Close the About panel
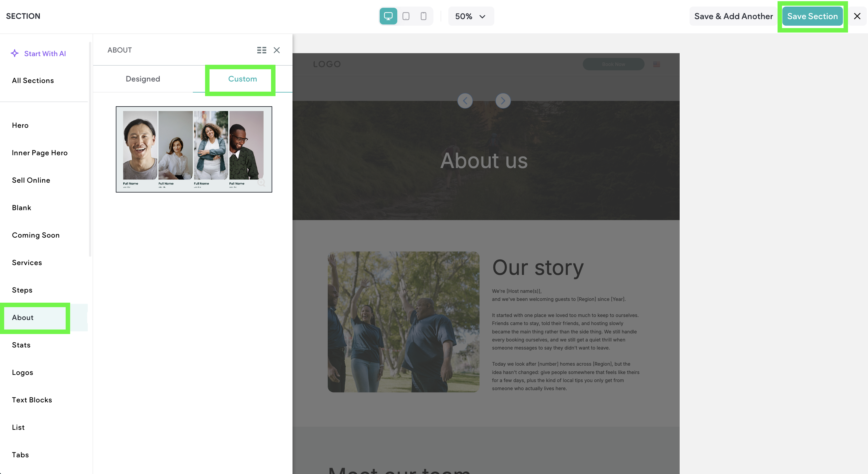868x474 pixels. tap(277, 50)
